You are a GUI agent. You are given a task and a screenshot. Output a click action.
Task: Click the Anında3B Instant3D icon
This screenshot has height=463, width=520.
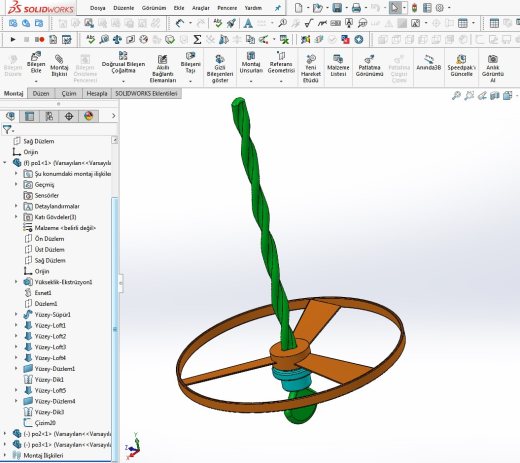point(429,62)
